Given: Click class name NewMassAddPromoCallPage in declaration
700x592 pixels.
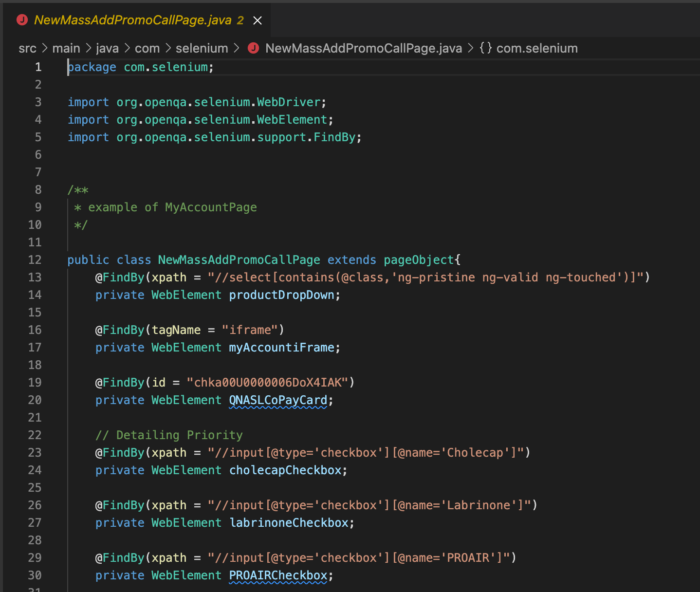Looking at the screenshot, I should click(239, 259).
